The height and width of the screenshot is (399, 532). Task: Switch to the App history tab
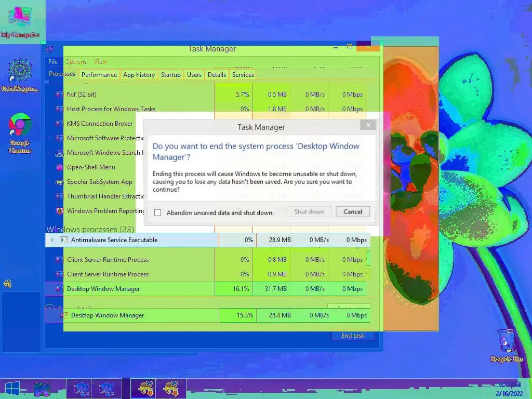[139, 75]
